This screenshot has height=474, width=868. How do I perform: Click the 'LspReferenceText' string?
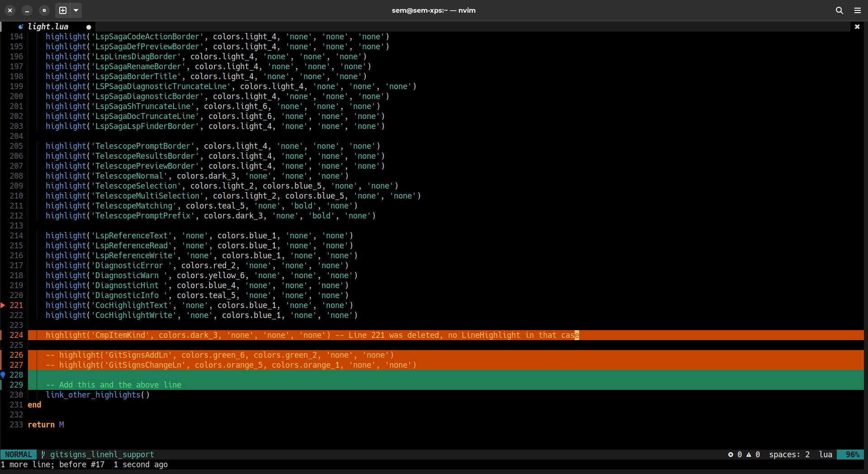tap(132, 236)
